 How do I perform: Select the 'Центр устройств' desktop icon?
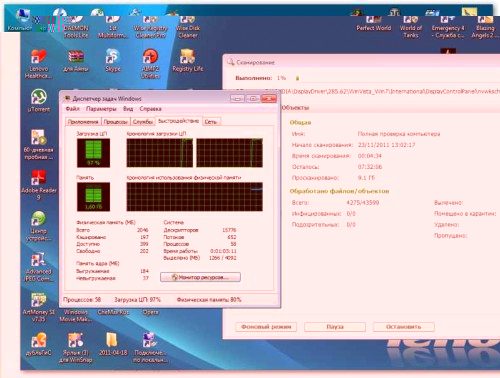[x=39, y=226]
